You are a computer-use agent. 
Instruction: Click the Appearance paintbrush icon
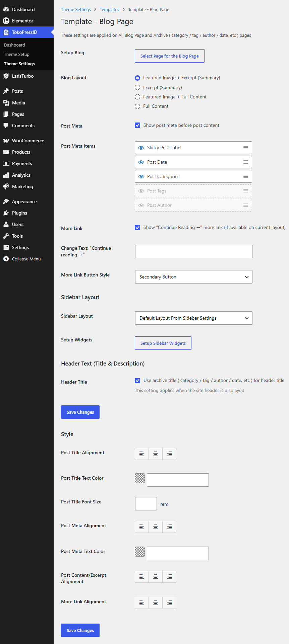click(6, 202)
